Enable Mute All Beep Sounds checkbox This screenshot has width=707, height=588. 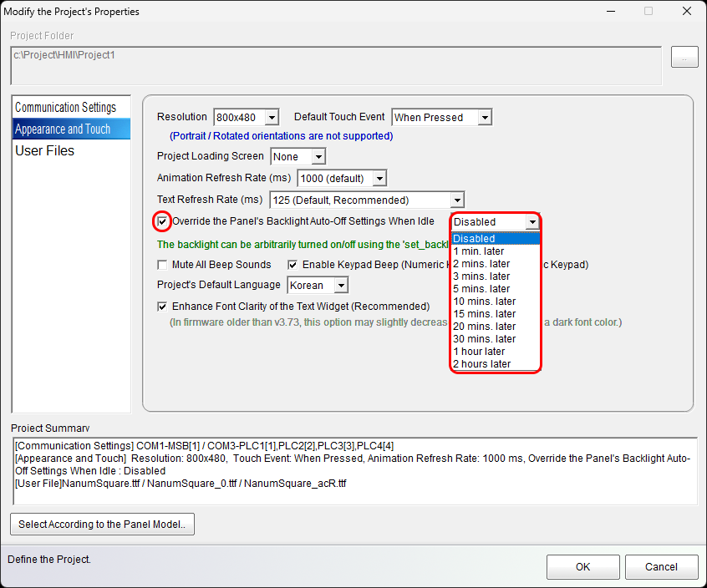163,265
